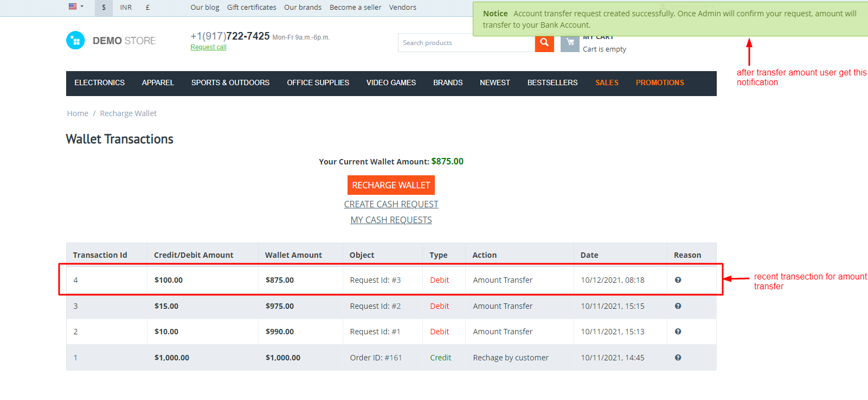868x400 pixels.
Task: Open the Video Games menu category
Action: coord(391,83)
